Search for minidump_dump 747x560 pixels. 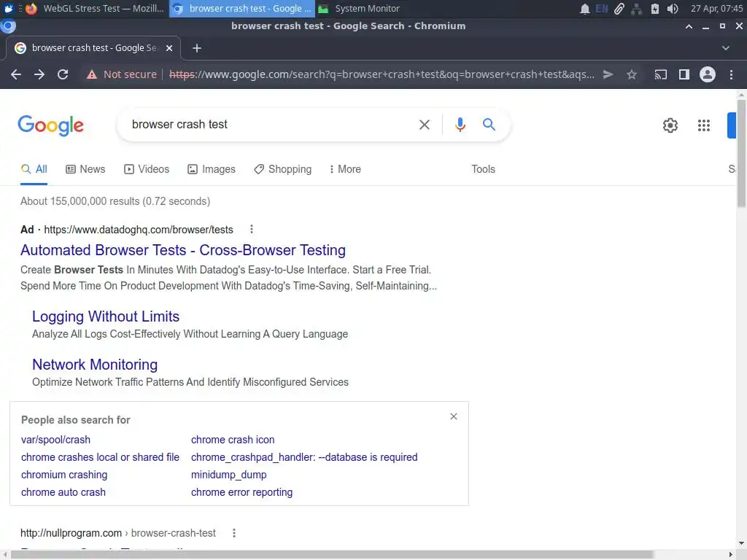pos(228,475)
